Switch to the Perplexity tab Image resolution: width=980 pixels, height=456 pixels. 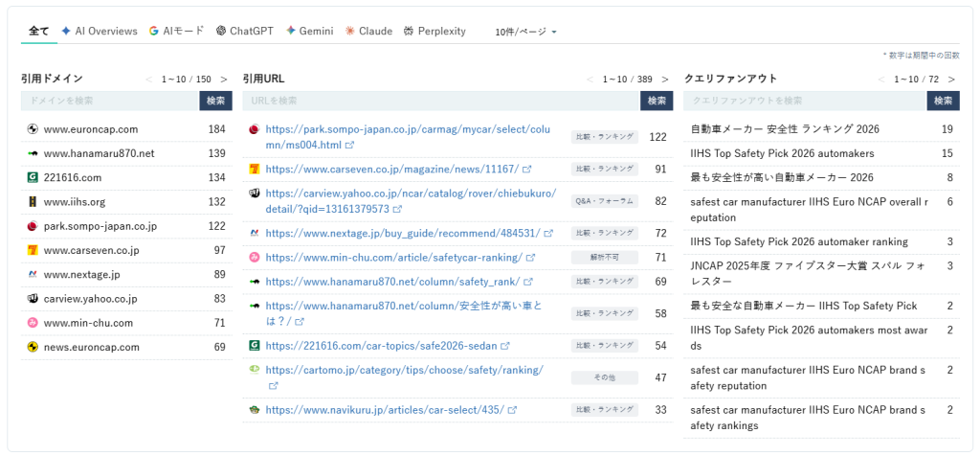(x=434, y=32)
